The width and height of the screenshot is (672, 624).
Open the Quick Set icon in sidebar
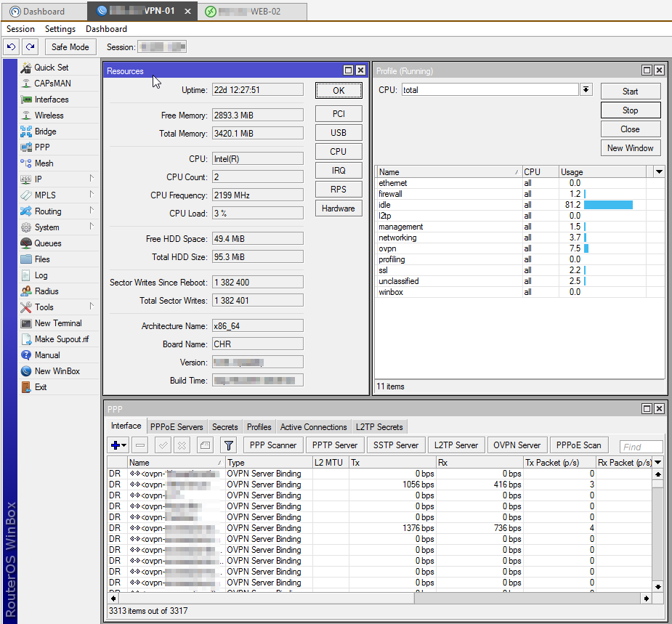(x=26, y=68)
